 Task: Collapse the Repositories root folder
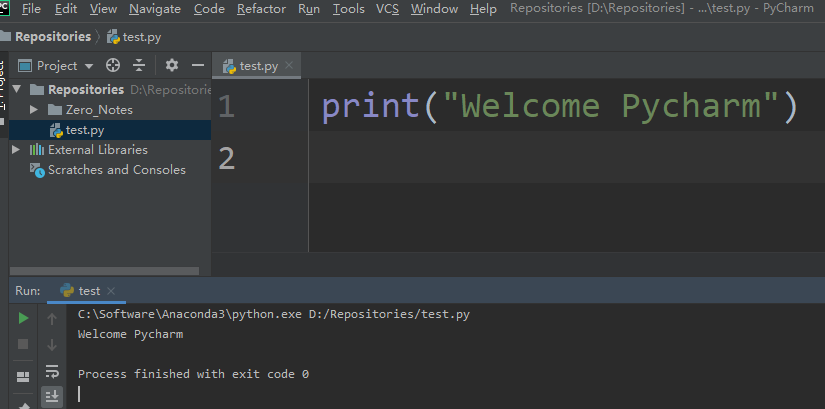coord(15,90)
